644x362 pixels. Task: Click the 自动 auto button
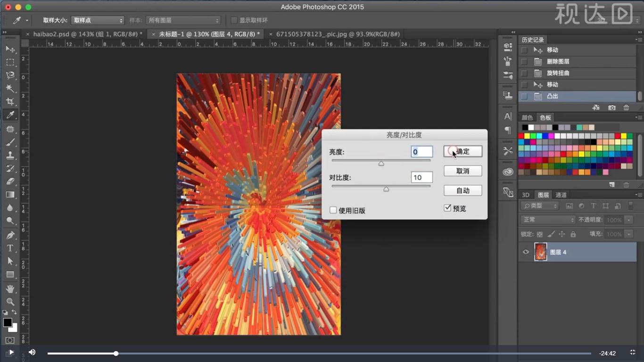point(463,190)
